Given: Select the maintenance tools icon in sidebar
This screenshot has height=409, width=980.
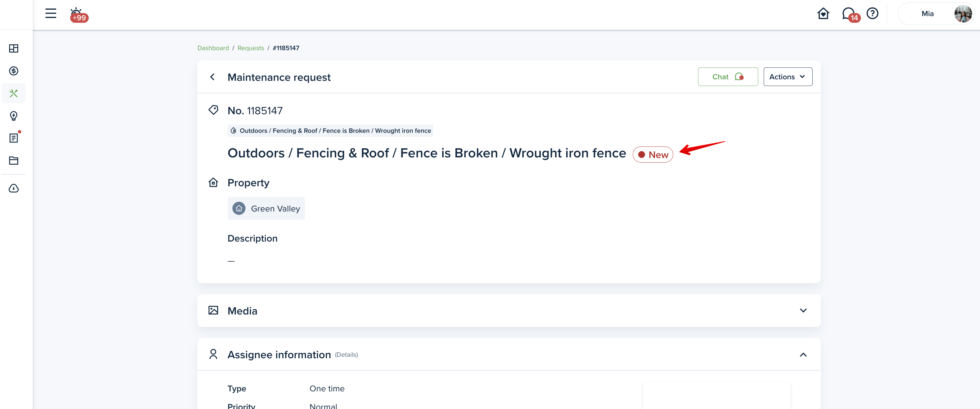Looking at the screenshot, I should (14, 93).
